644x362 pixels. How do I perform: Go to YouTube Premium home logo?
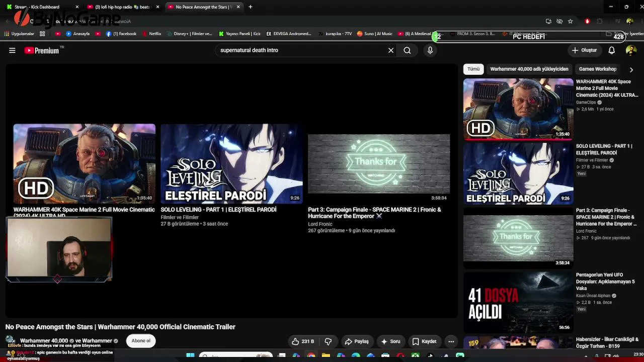click(x=42, y=50)
